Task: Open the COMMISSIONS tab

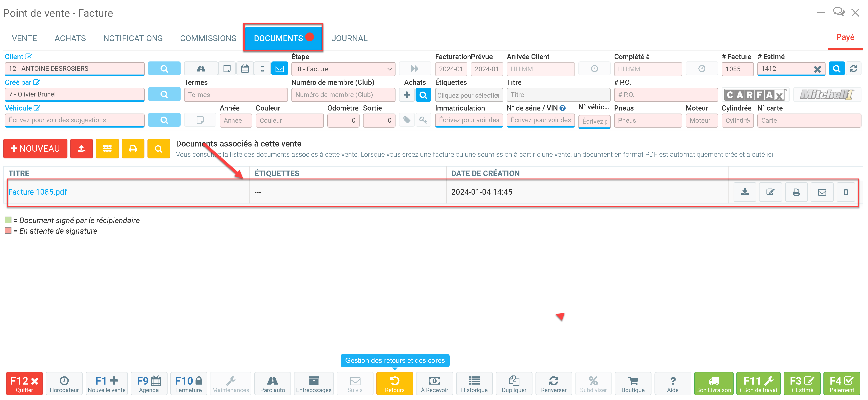Action: coord(208,39)
